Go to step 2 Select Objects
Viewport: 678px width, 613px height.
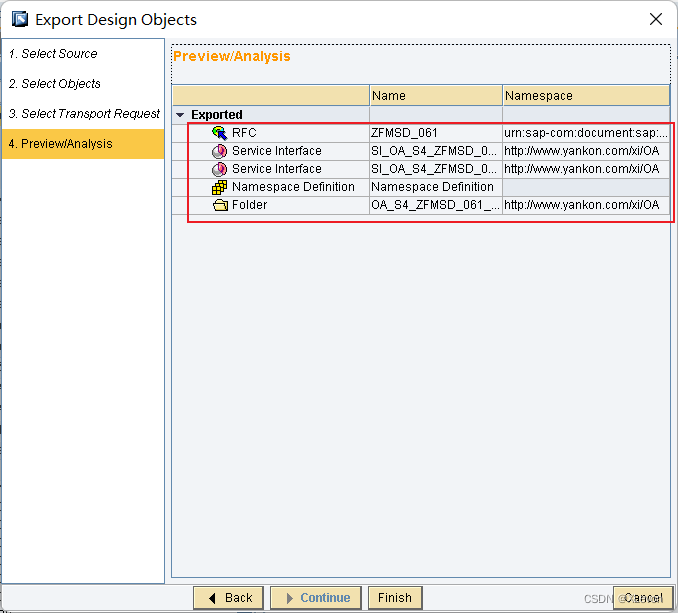pyautogui.click(x=54, y=83)
